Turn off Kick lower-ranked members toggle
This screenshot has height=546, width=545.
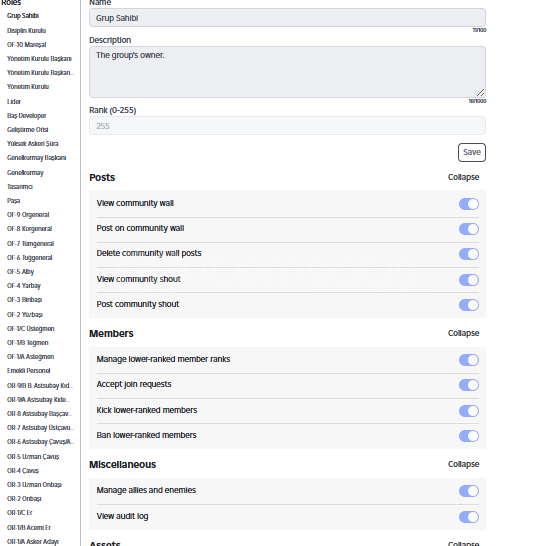[x=468, y=411]
